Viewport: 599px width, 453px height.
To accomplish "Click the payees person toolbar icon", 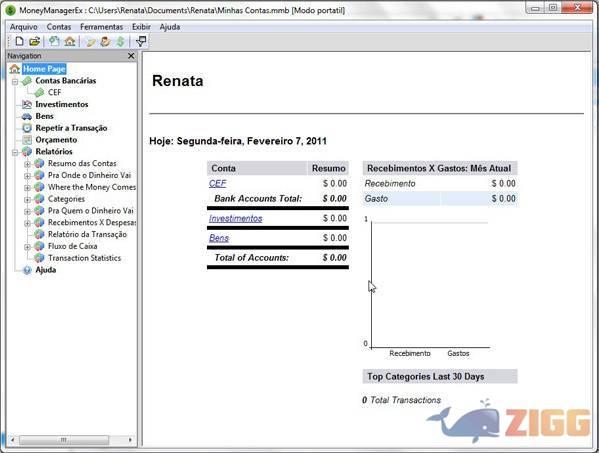I will pos(105,41).
